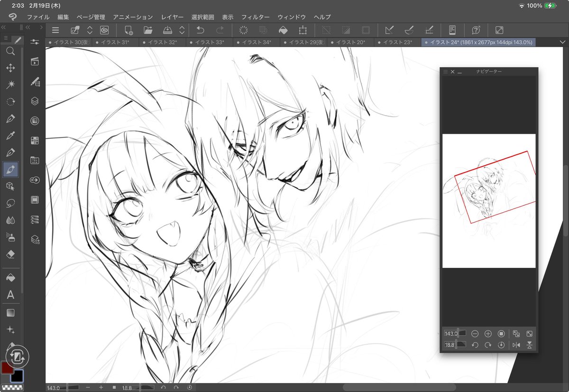The height and width of the screenshot is (392, 569).
Task: Open the hamburger menu in the command bar
Action: [x=55, y=30]
